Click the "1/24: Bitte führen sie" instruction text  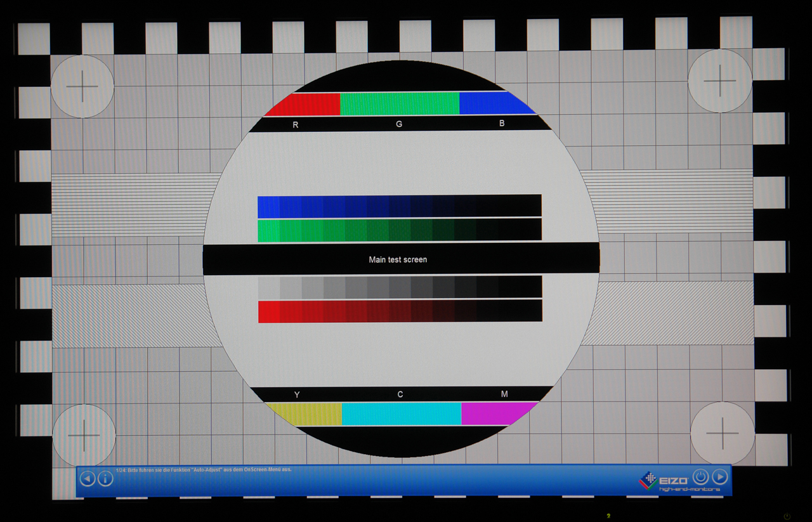click(204, 470)
